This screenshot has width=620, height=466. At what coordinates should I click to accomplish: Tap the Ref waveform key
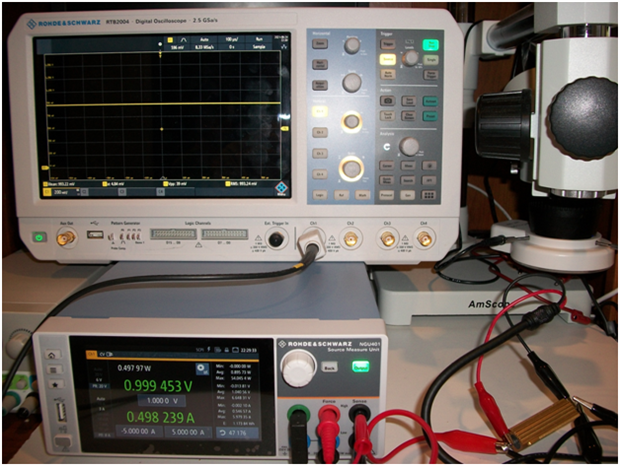click(x=341, y=195)
